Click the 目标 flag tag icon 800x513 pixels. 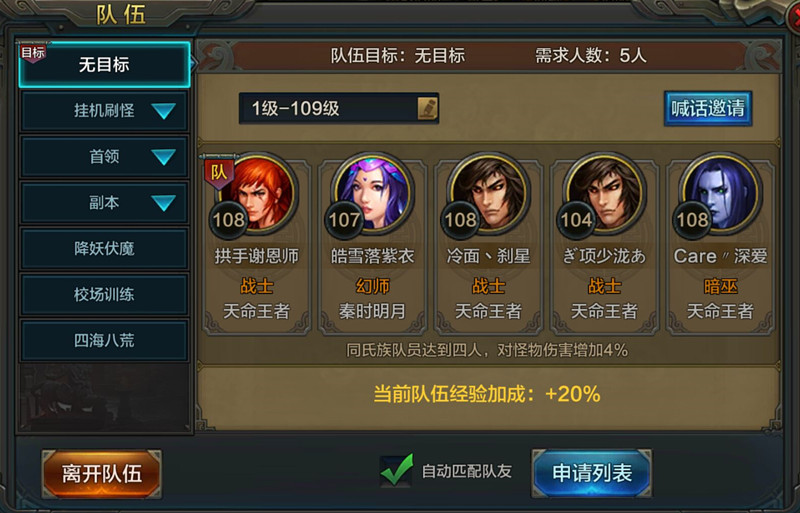tap(33, 52)
